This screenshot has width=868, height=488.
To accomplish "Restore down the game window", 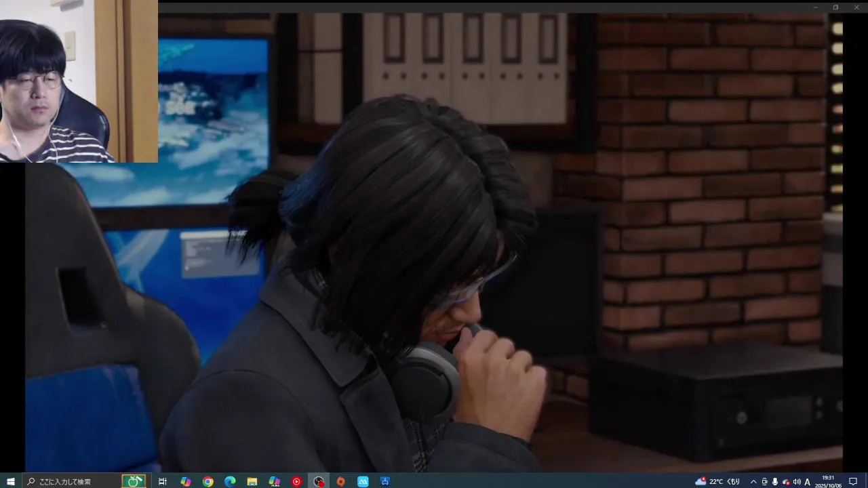I will 835,7.
